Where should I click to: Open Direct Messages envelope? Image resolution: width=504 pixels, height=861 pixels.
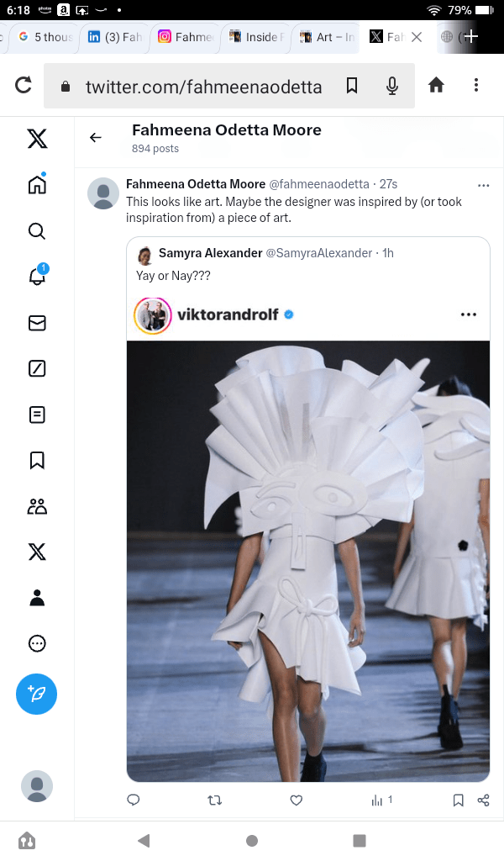37,323
